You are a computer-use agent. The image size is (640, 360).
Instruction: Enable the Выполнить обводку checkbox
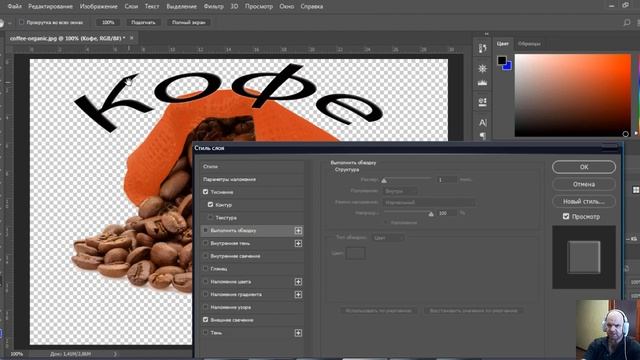pos(206,231)
